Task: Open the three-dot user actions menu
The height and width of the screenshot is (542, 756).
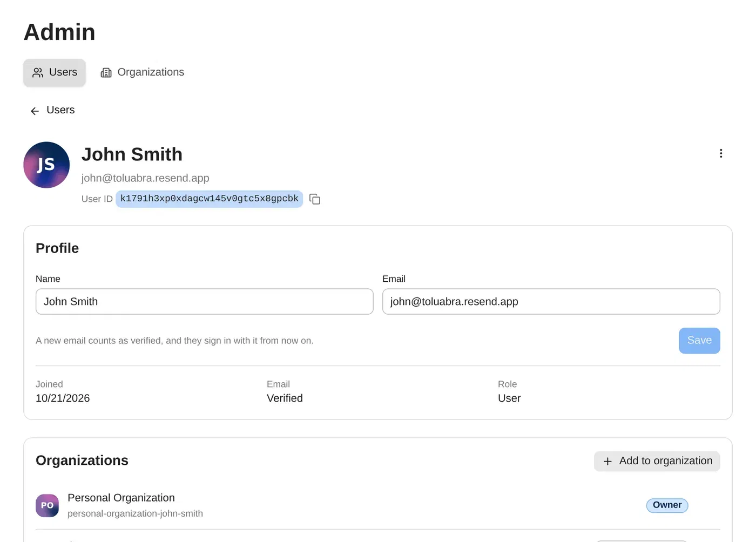Action: pyautogui.click(x=721, y=154)
